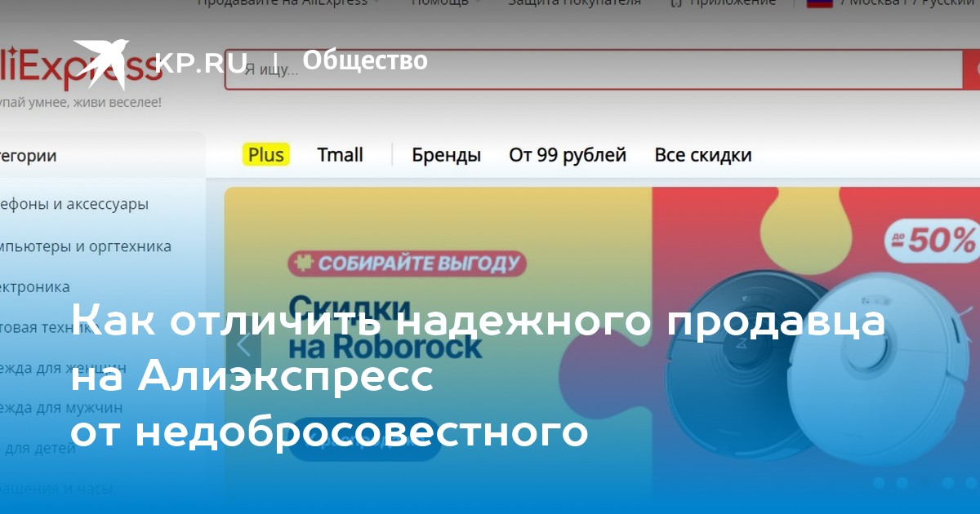Select the Plus tab
The width and height of the screenshot is (980, 514).
tap(266, 154)
